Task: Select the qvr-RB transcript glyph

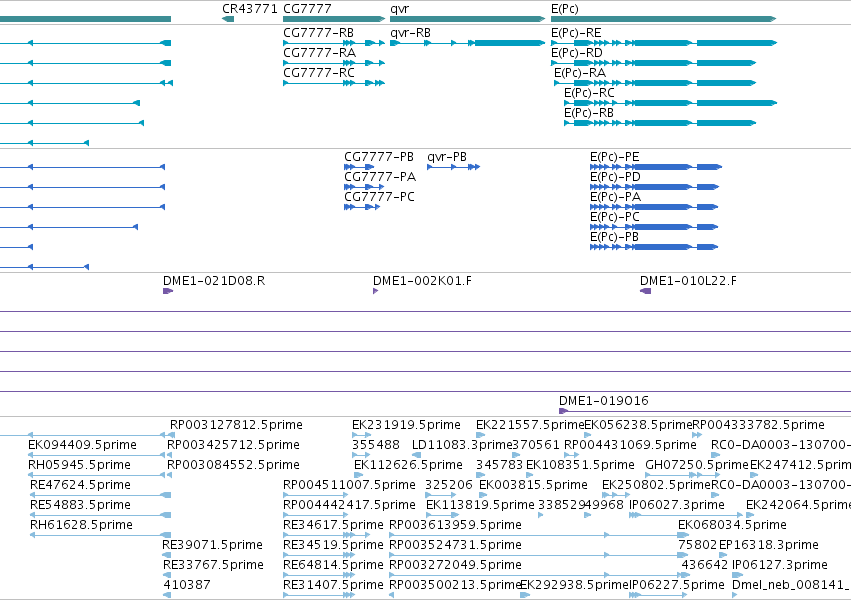Action: coord(467,43)
